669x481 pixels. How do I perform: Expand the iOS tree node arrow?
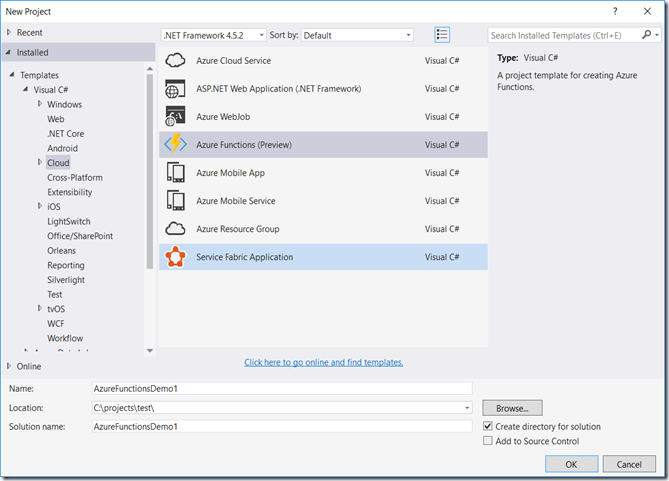pyautogui.click(x=40, y=206)
